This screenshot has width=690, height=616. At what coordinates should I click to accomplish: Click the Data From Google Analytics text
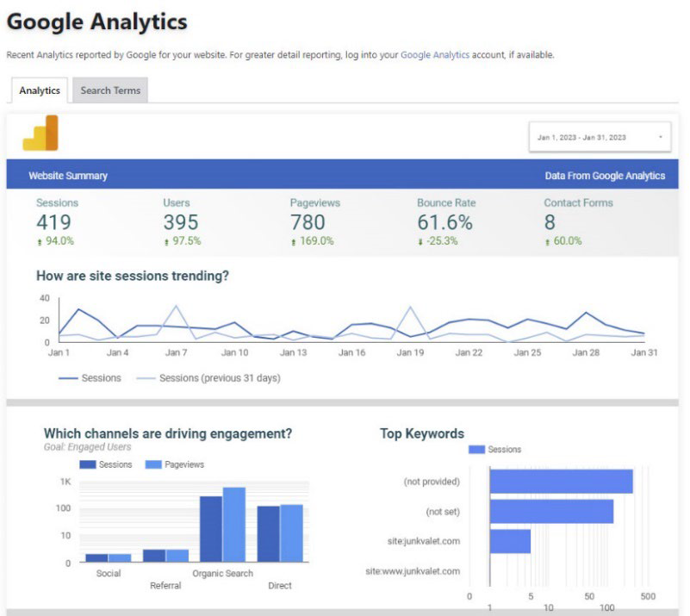(x=605, y=176)
